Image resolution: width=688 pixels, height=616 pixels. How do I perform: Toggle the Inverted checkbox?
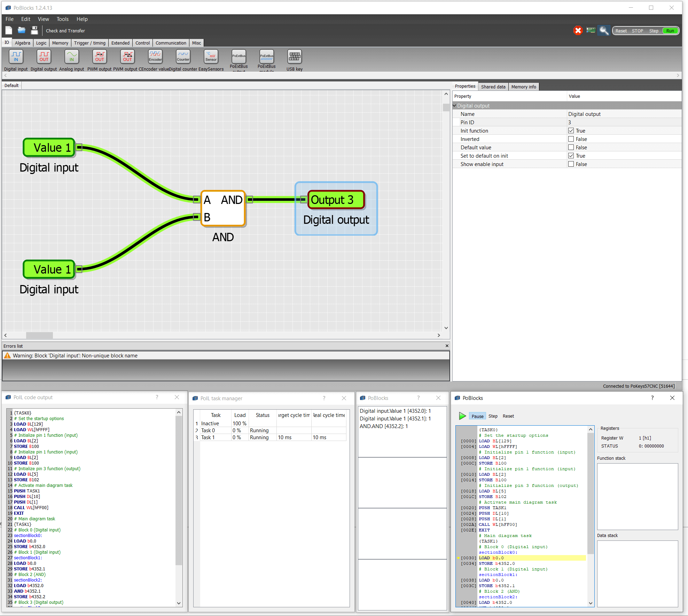[571, 139]
